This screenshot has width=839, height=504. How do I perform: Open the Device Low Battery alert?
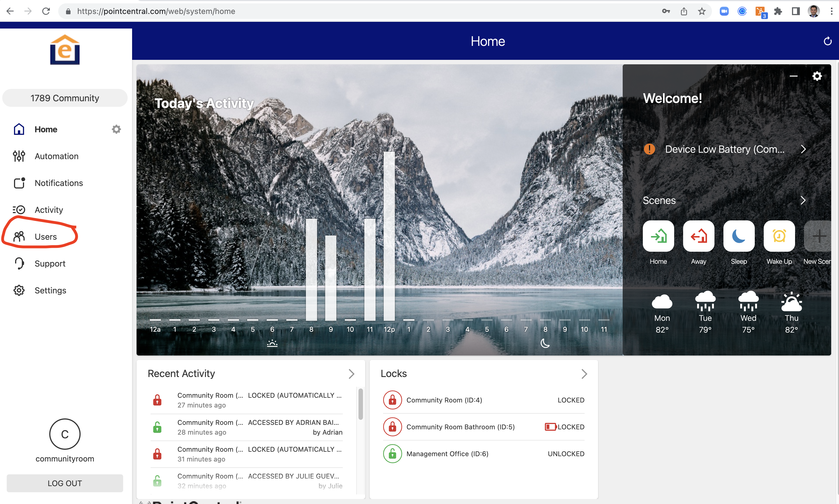(x=725, y=149)
